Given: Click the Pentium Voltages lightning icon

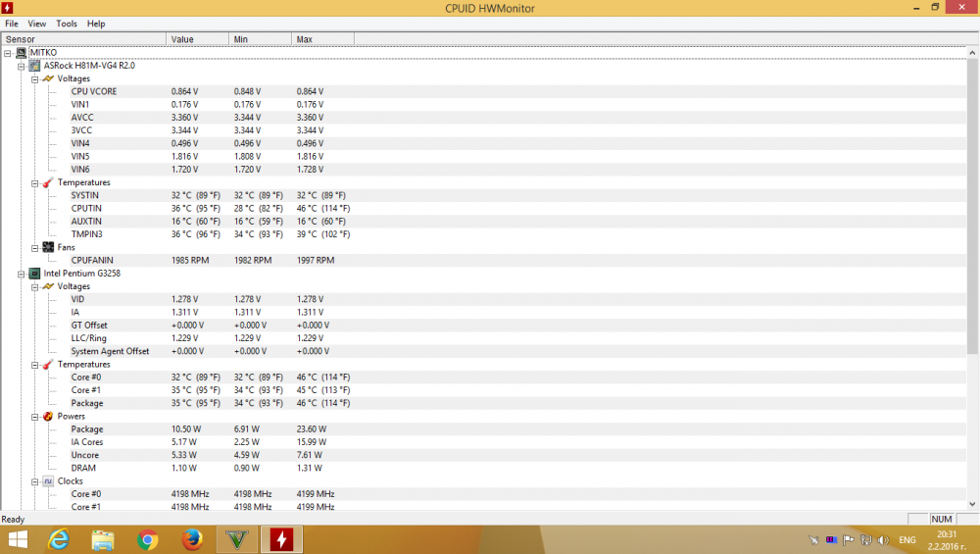Looking at the screenshot, I should (48, 286).
